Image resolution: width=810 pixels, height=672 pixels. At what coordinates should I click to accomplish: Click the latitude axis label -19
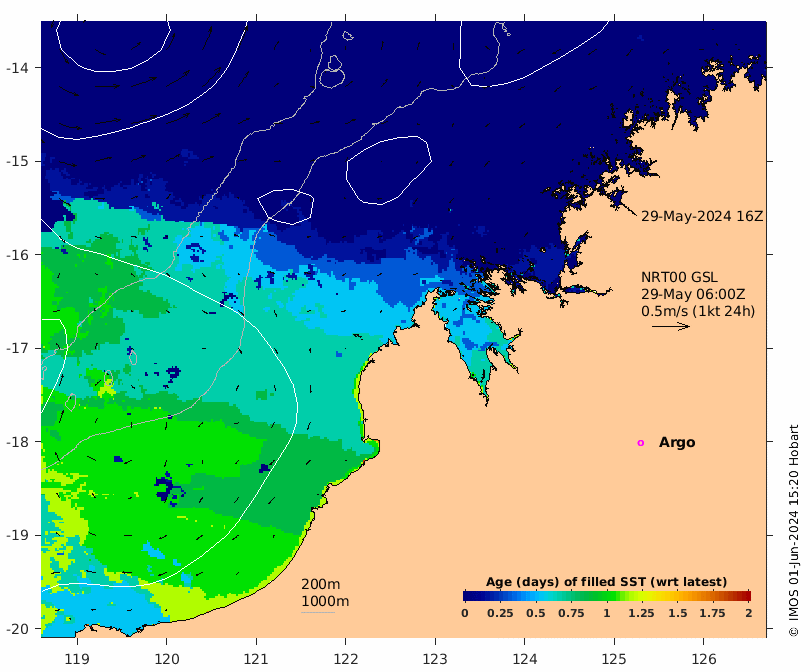[17, 535]
